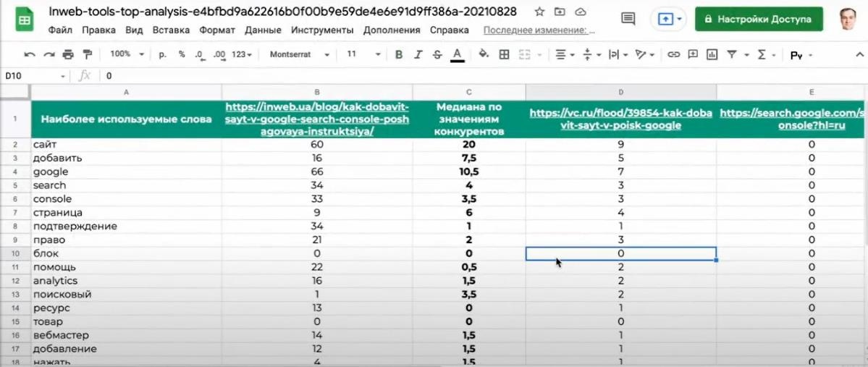
Task: Star the document with the star icon
Action: coord(540,12)
